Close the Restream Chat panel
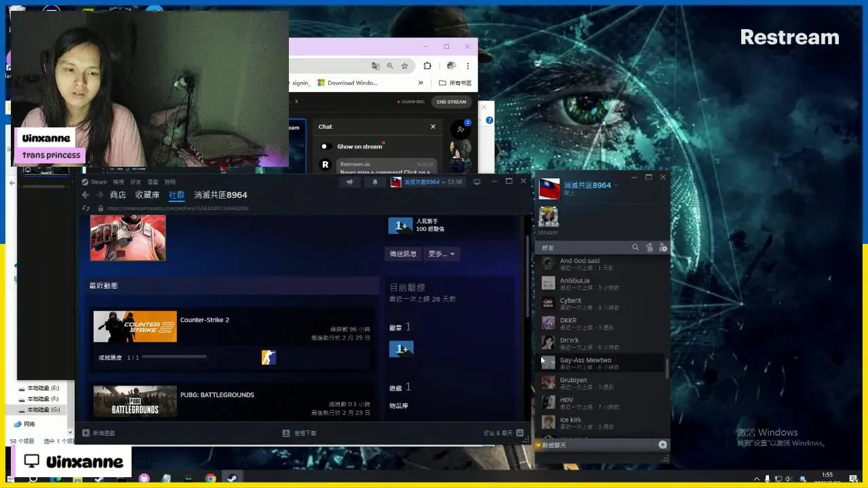Image resolution: width=868 pixels, height=488 pixels. [433, 127]
